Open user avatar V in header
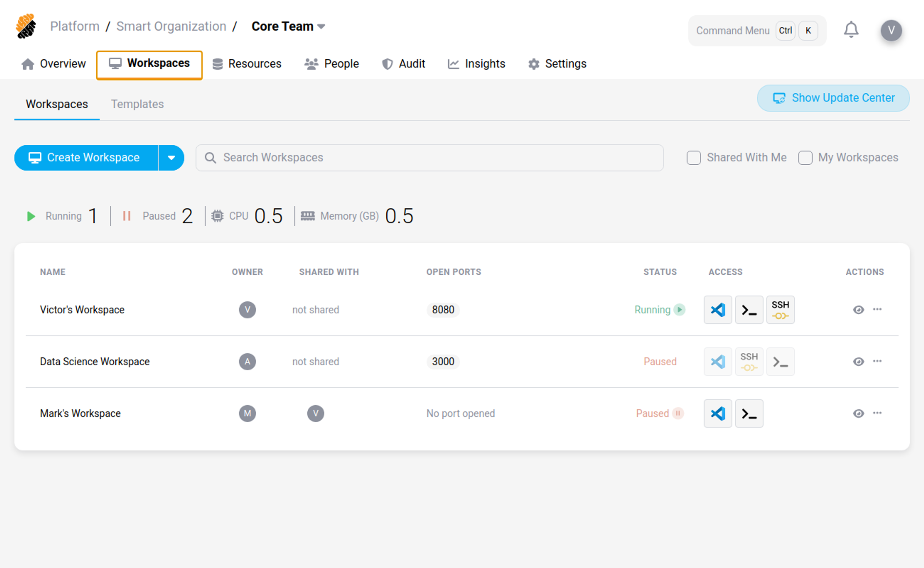This screenshot has height=568, width=924. [x=891, y=30]
